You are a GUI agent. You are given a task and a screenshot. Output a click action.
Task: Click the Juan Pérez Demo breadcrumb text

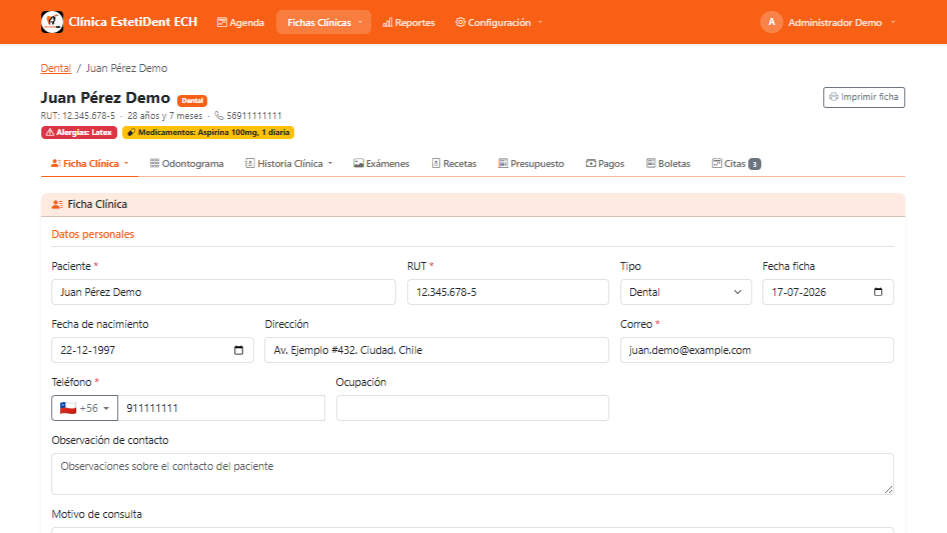[x=126, y=68]
